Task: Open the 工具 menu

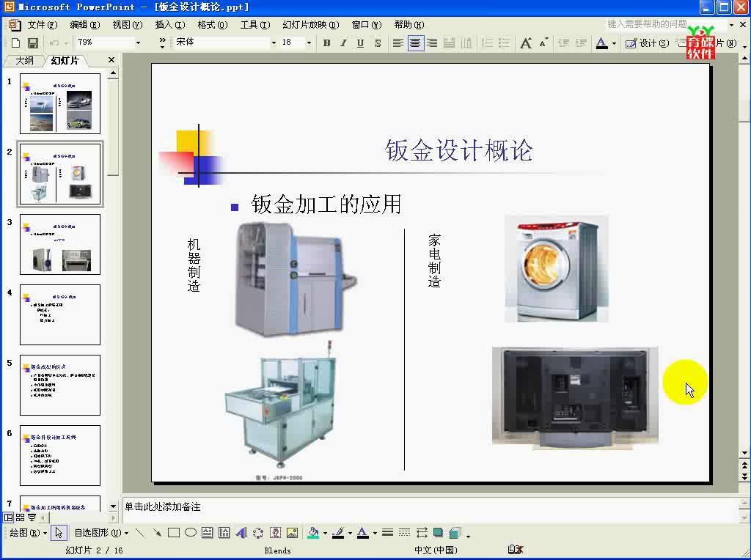Action: [255, 25]
